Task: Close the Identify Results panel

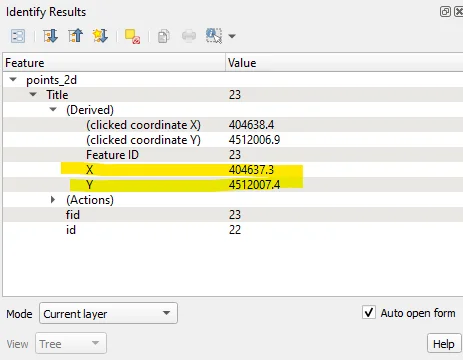Action: 459,12
